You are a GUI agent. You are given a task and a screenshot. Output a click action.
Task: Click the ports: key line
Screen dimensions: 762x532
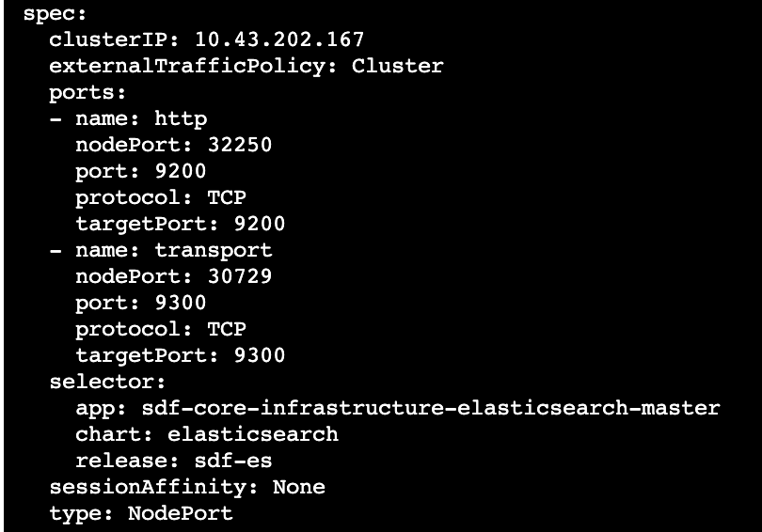(x=87, y=92)
